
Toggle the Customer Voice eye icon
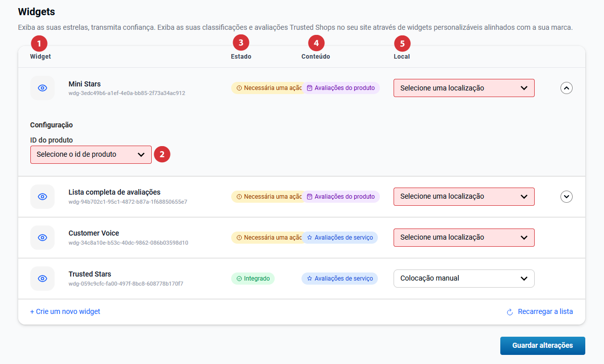tap(42, 238)
